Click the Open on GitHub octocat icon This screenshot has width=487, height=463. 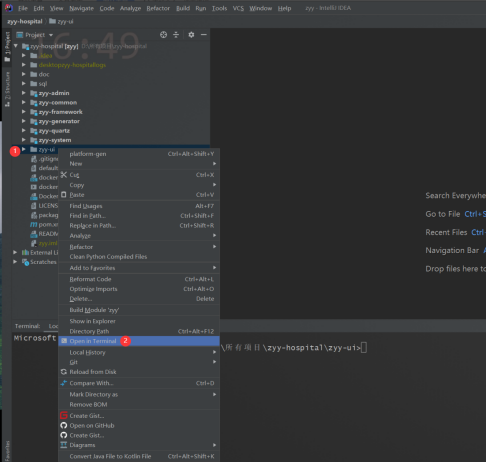point(64,425)
